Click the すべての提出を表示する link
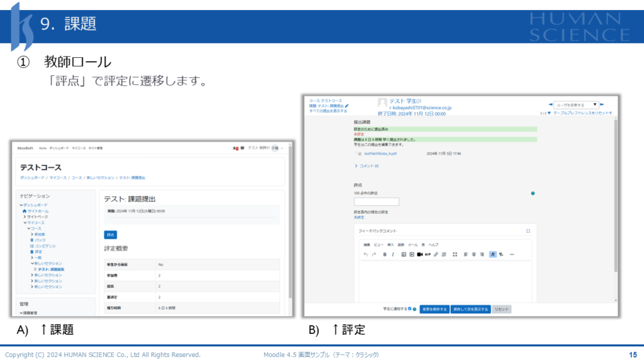 (328, 111)
